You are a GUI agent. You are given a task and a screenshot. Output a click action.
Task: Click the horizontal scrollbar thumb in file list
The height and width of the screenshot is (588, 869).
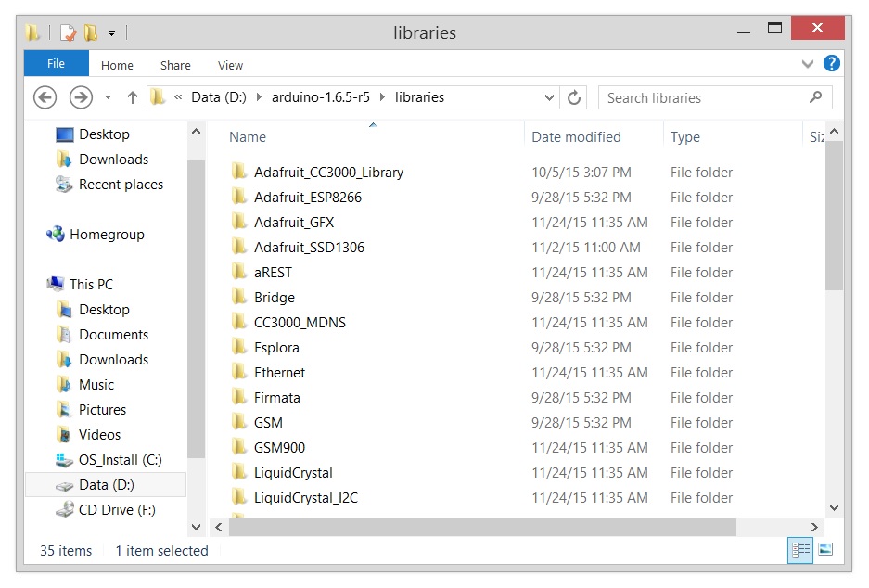tap(482, 527)
